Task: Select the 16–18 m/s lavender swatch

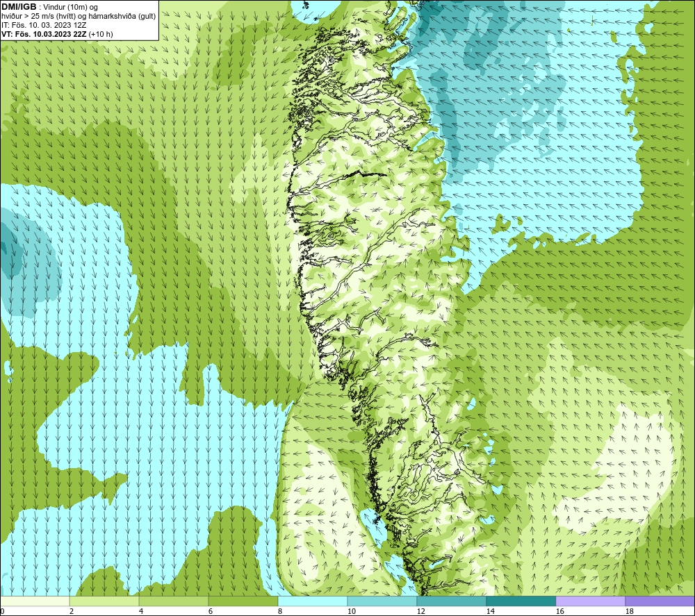Action: (x=590, y=601)
